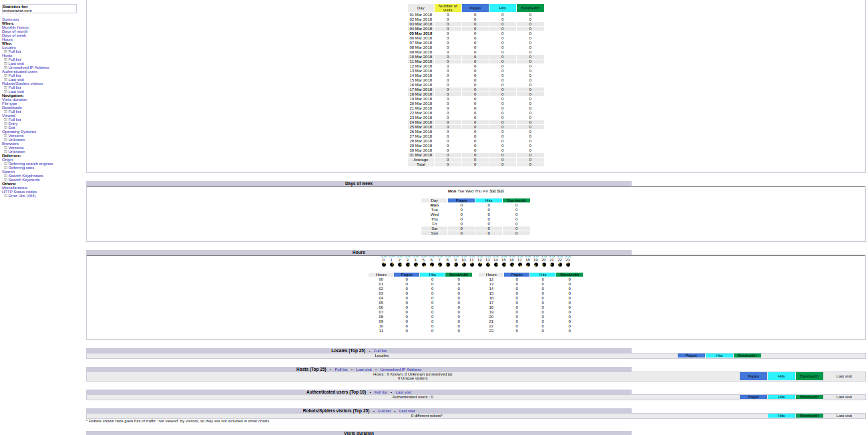Open Unresolved IP Address link in Hosts header
This screenshot has height=435, width=868.
pyautogui.click(x=401, y=370)
